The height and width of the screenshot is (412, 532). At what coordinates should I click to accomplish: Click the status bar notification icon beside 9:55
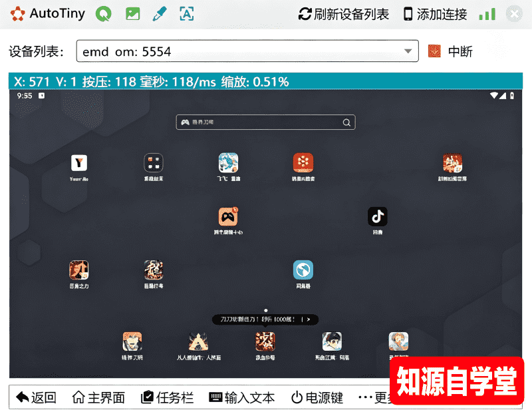pyautogui.click(x=41, y=96)
